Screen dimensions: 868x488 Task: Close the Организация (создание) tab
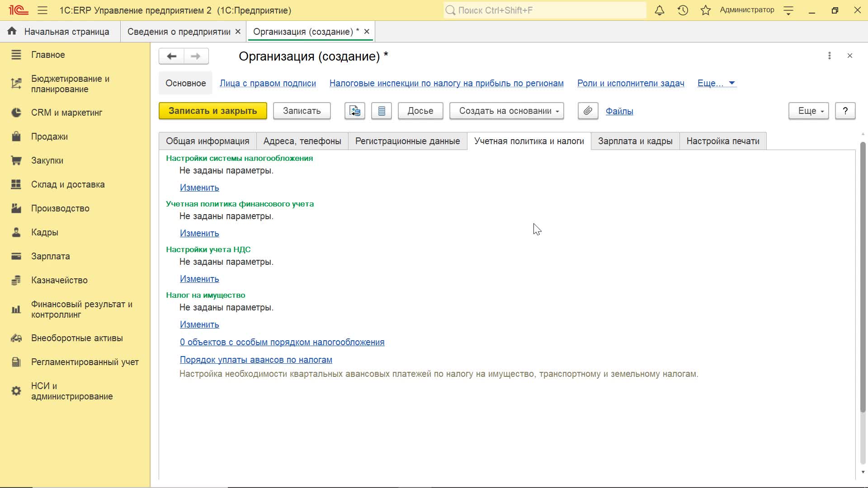click(x=367, y=32)
